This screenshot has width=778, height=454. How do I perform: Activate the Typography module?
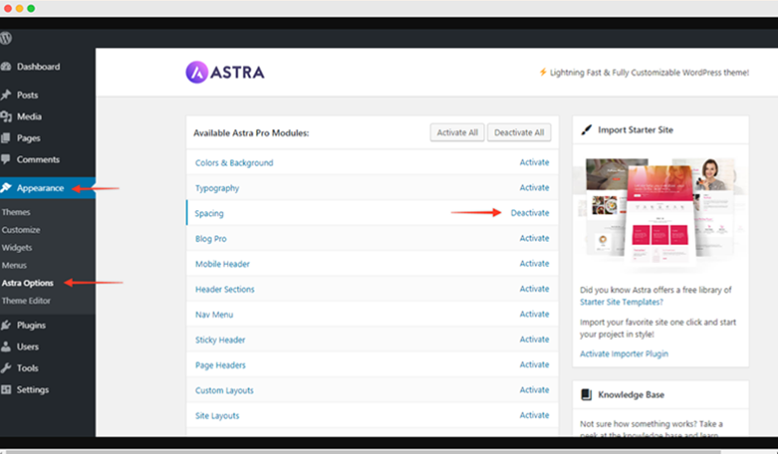tap(534, 188)
